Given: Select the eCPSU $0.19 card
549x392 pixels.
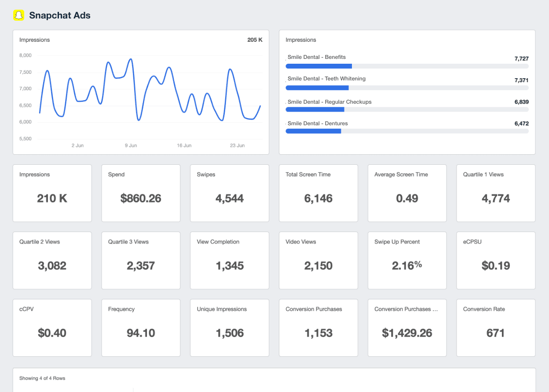Looking at the screenshot, I should 495,260.
